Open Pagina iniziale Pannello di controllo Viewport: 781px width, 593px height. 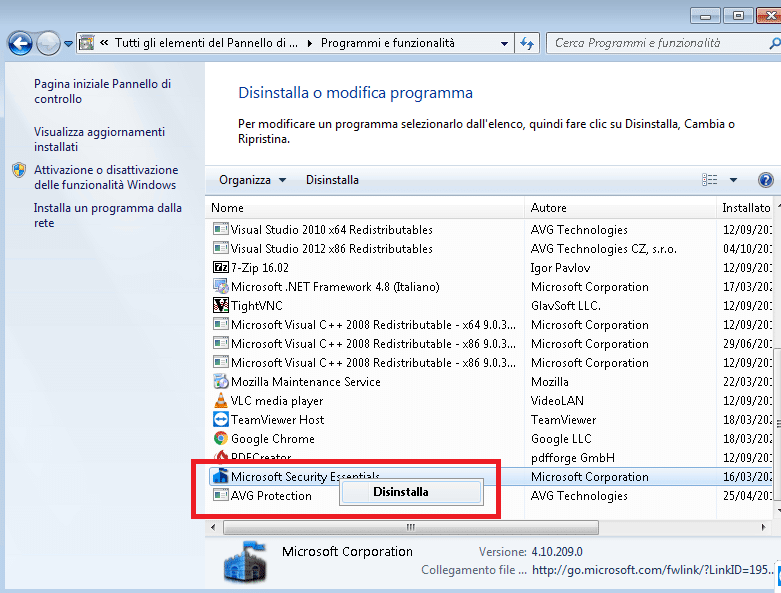pyautogui.click(x=102, y=91)
